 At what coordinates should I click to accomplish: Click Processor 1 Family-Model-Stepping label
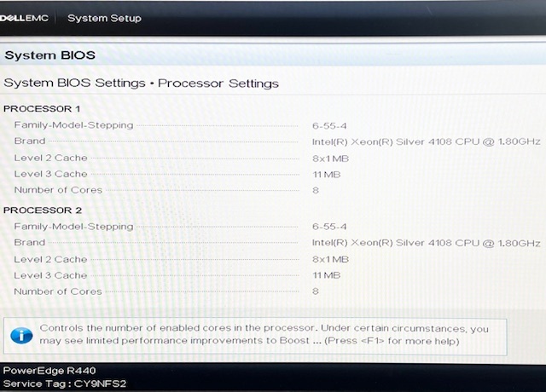pos(74,125)
